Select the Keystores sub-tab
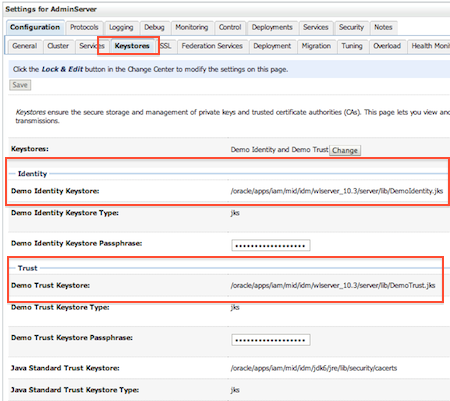This screenshot has height=401, width=450. pyautogui.click(x=132, y=46)
